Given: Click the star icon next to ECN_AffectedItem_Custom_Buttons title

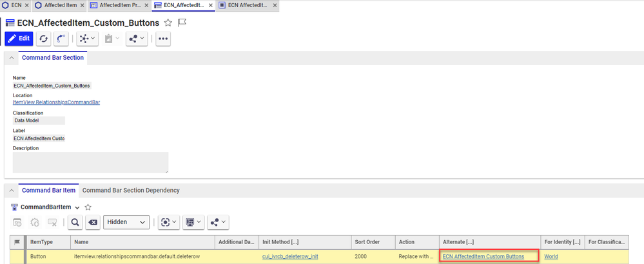Looking at the screenshot, I should pos(168,23).
